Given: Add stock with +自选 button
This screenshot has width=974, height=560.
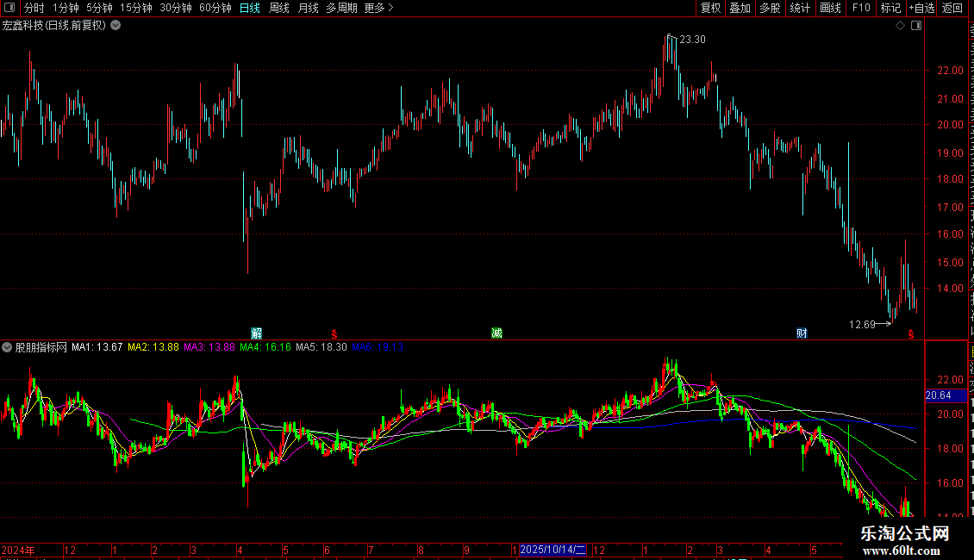Looking at the screenshot, I should (x=921, y=8).
